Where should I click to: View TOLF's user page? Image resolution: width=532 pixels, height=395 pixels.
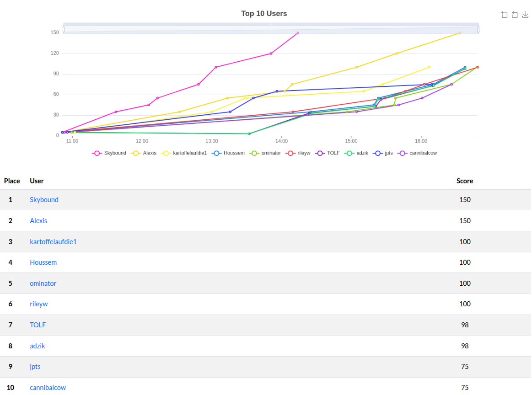coord(38,325)
